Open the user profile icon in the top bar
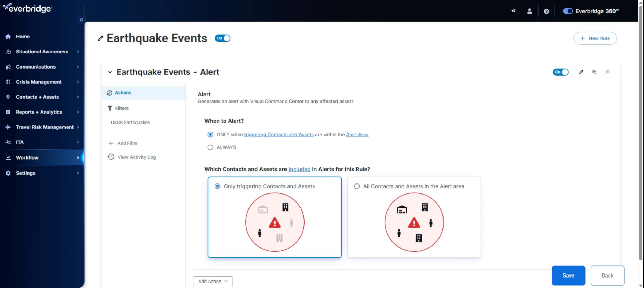The height and width of the screenshot is (288, 644). (x=530, y=11)
